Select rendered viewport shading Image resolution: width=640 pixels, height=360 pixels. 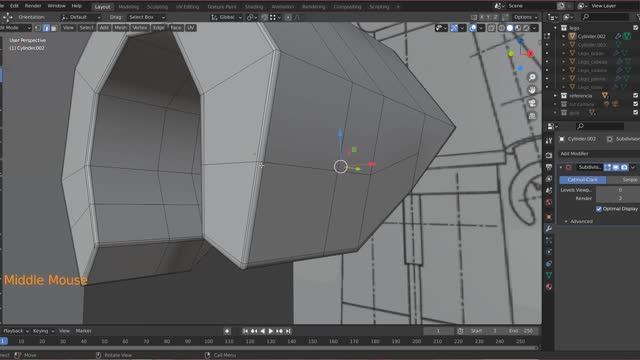[526, 28]
